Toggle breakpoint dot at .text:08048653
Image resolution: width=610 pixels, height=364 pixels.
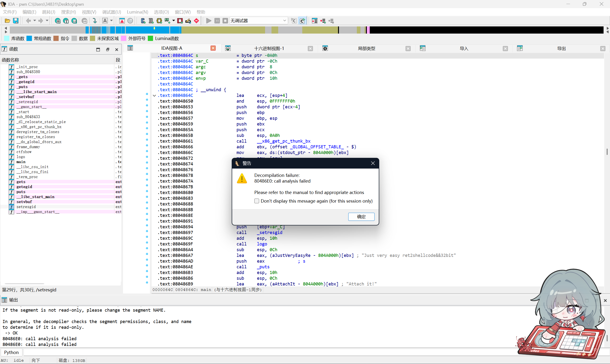coord(147,105)
